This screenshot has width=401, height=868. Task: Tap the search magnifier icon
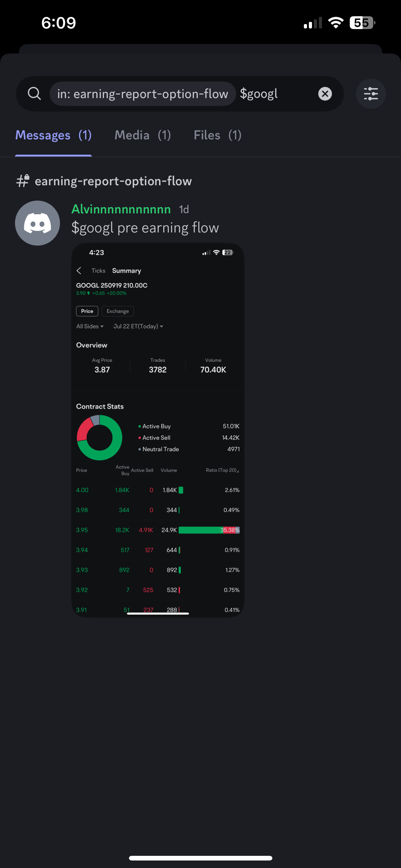[34, 94]
